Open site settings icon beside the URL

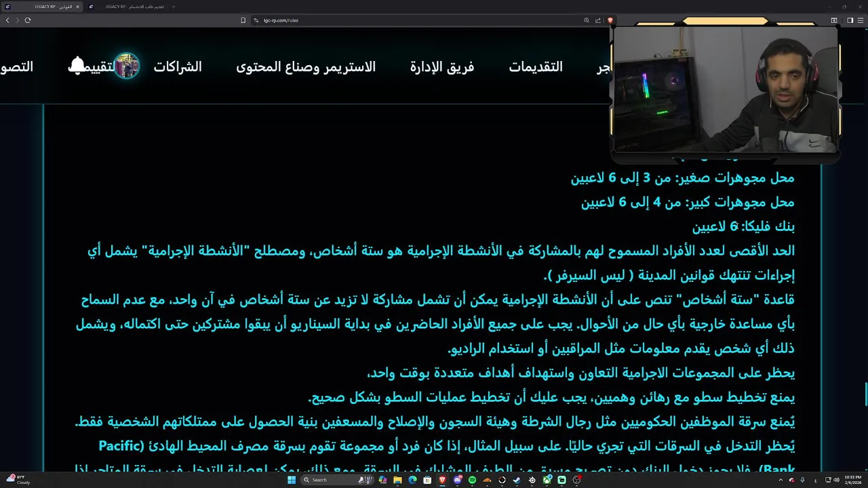pyautogui.click(x=256, y=20)
